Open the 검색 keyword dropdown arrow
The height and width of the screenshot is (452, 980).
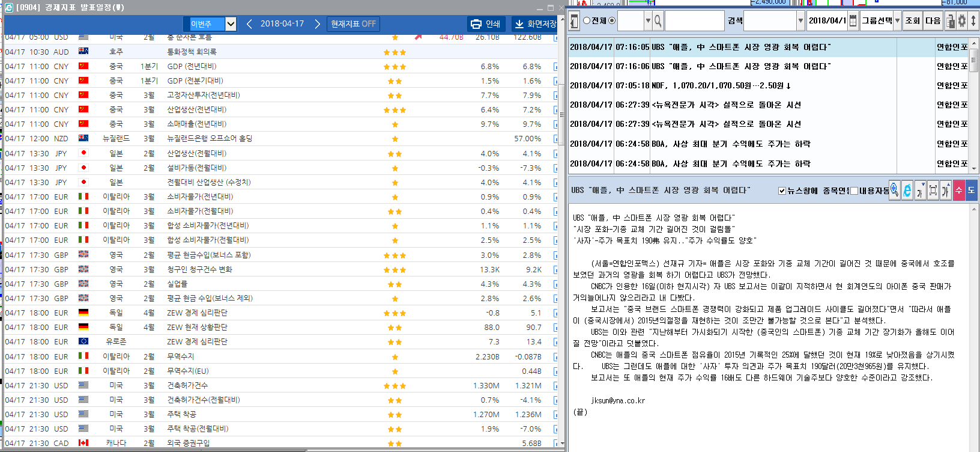click(x=800, y=21)
